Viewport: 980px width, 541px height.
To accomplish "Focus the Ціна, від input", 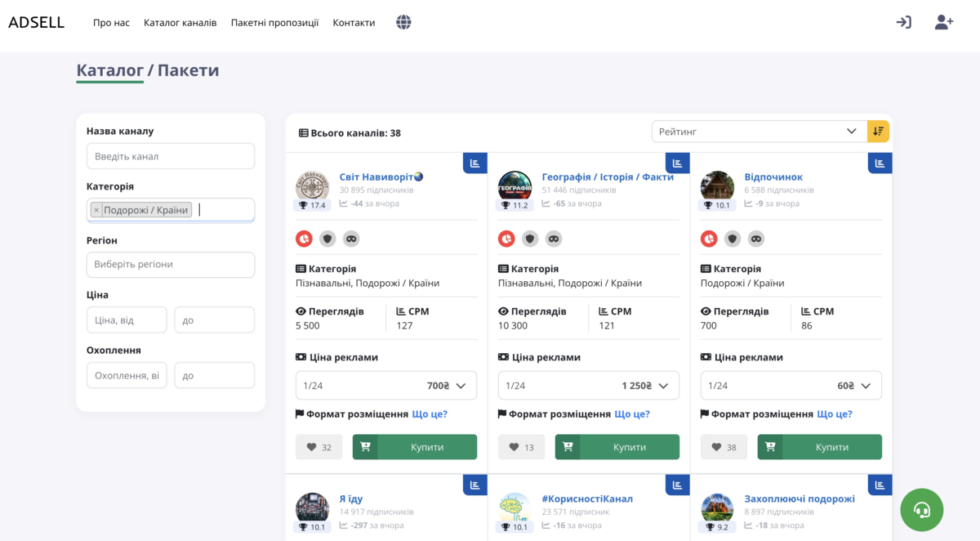I will (x=127, y=320).
